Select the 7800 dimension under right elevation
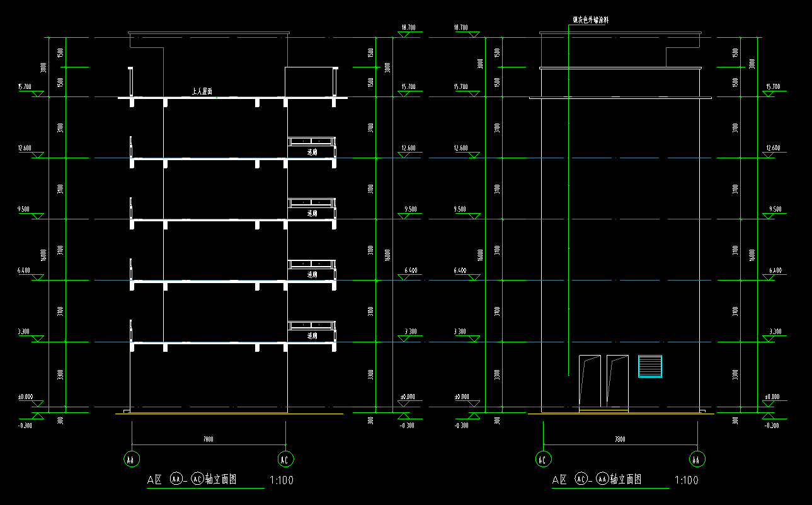The height and width of the screenshot is (505, 812). point(619,439)
